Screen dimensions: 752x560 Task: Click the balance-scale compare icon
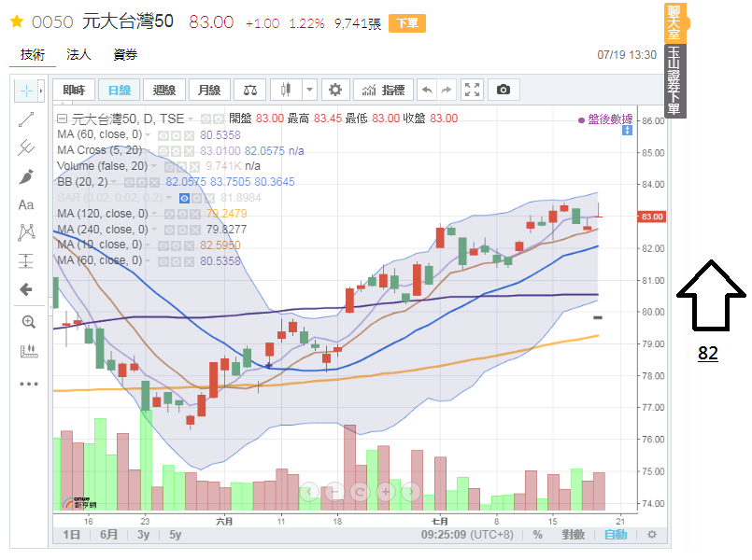click(x=249, y=90)
